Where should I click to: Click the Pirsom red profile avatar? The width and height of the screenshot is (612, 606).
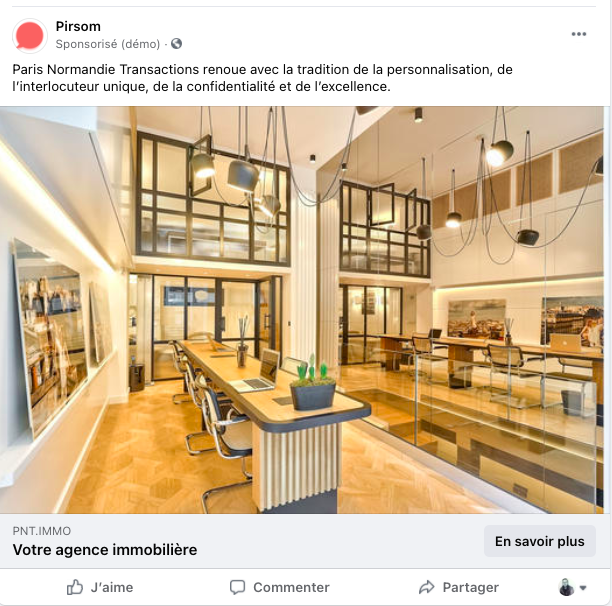[x=30, y=36]
